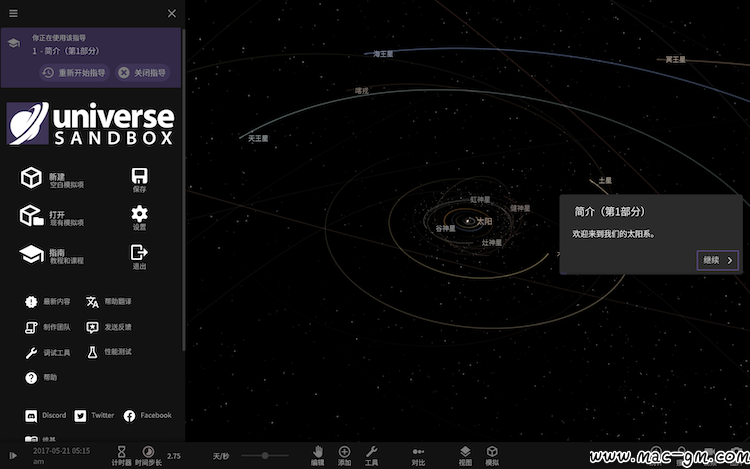The height and width of the screenshot is (469, 750).
Task: Select the Uranus 天王星 label
Action: click(x=258, y=138)
